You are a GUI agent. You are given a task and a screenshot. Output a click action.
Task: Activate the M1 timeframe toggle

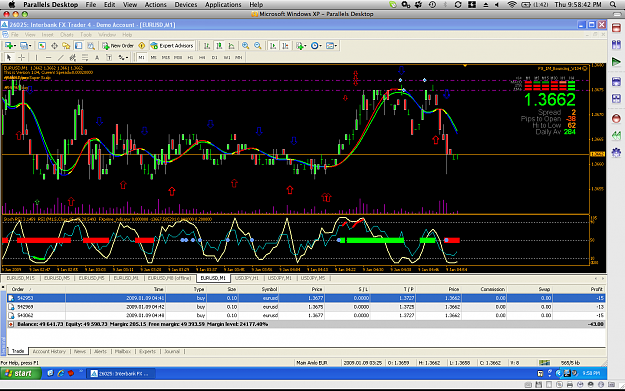click(141, 57)
